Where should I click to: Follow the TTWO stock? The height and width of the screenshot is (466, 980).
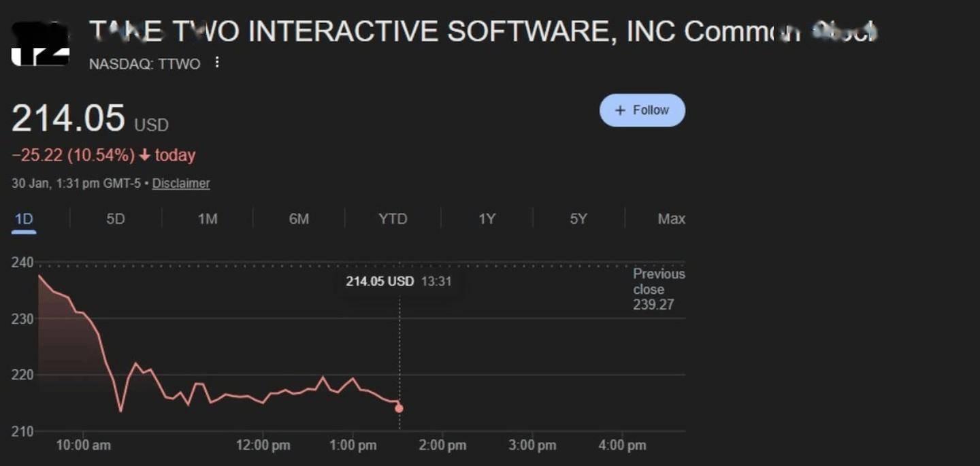click(642, 110)
